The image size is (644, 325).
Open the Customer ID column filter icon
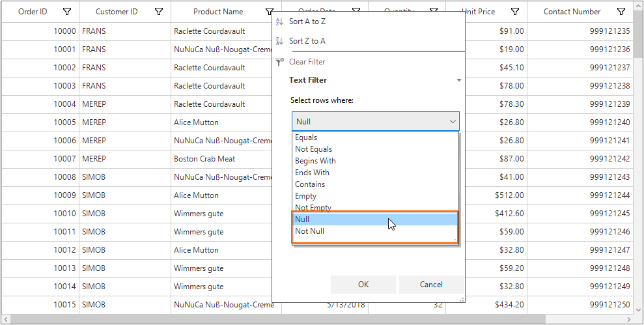(x=158, y=12)
